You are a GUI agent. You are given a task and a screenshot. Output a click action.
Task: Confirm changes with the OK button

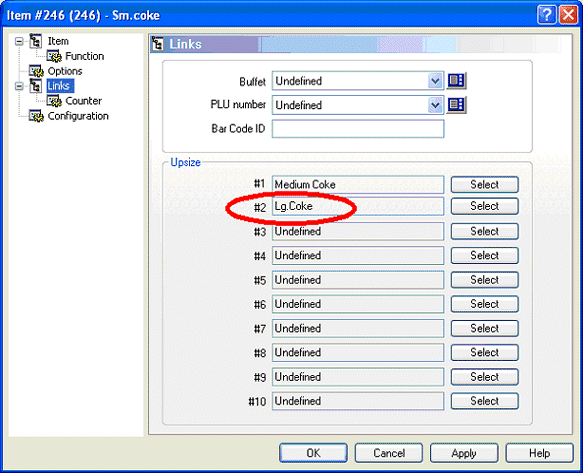313,453
